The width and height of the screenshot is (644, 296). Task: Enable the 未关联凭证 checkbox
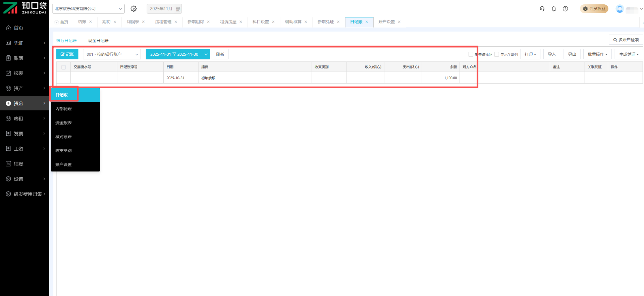coord(471,54)
